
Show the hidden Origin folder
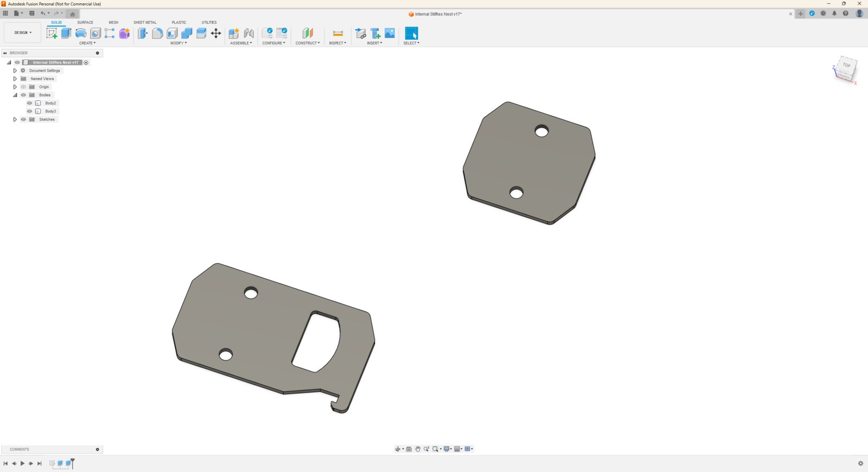click(23, 87)
